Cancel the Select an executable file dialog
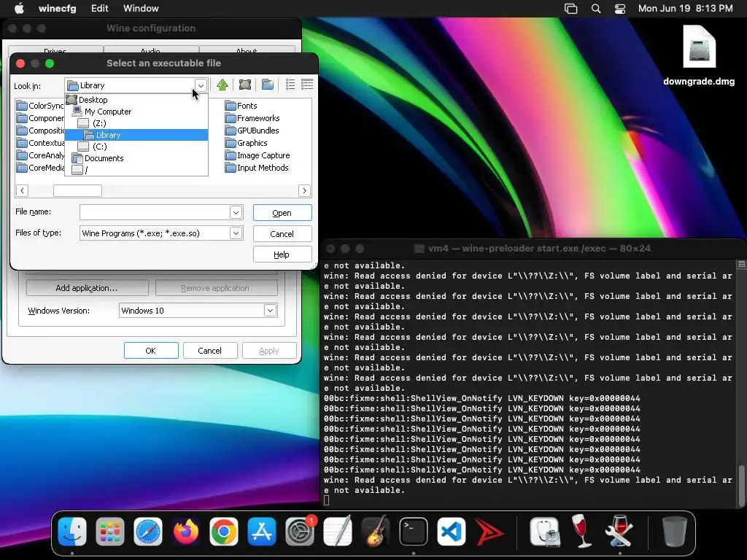Viewport: 747px width, 560px height. click(x=282, y=234)
